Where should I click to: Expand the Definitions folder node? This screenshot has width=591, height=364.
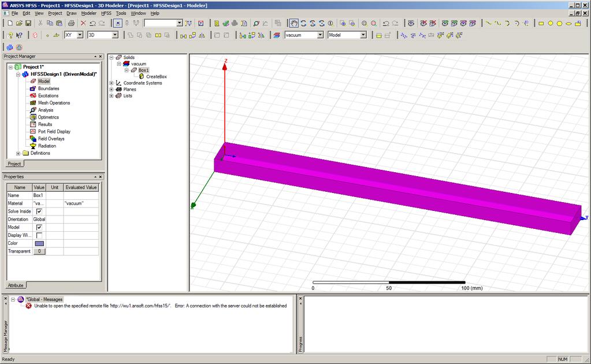point(18,153)
